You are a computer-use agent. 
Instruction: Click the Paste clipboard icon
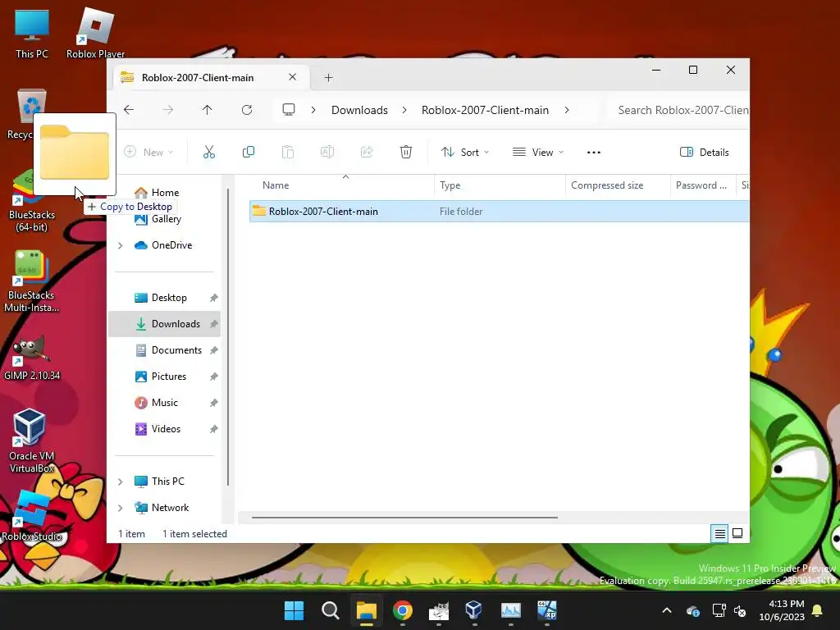tap(288, 152)
